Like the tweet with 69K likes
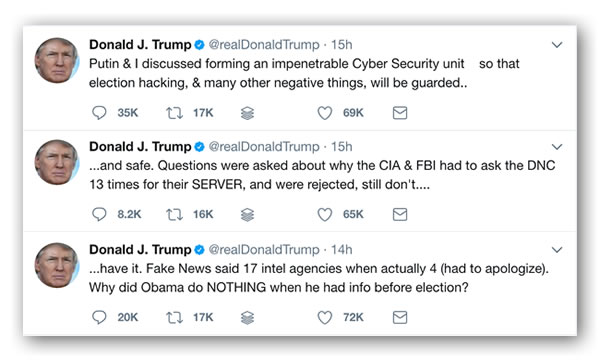600x360 pixels. pyautogui.click(x=324, y=113)
